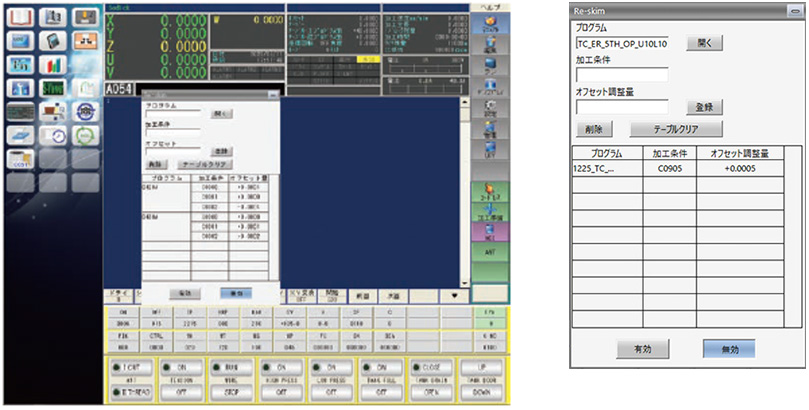Click 削除 in enlarged Re-skim dialog
Screen dimensions: 809x410
(594, 128)
